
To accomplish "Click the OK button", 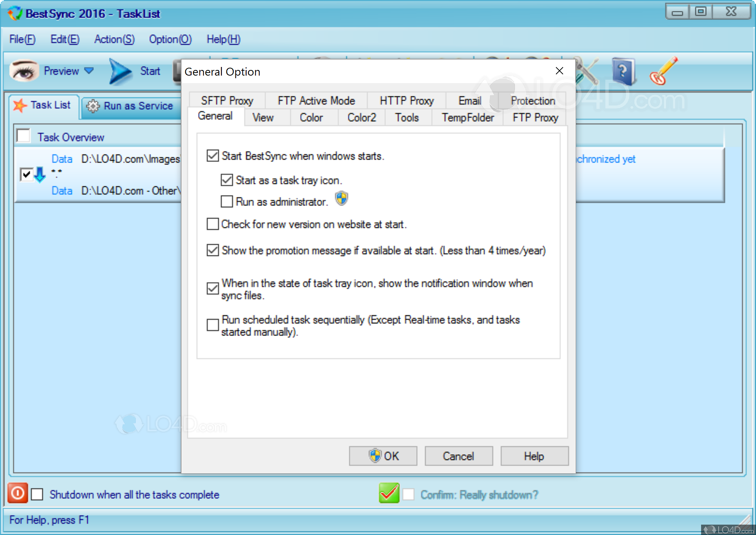I will click(382, 456).
